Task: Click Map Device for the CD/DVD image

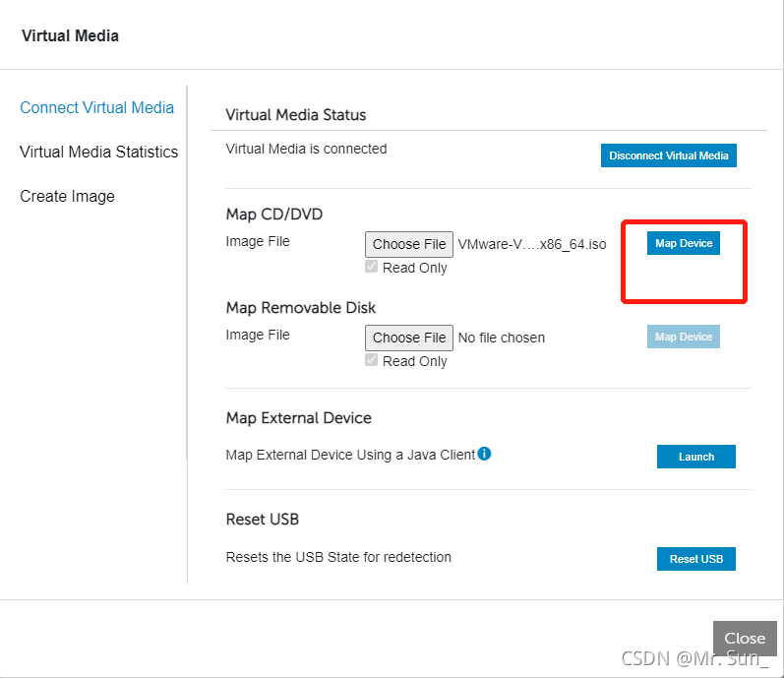Action: (684, 243)
